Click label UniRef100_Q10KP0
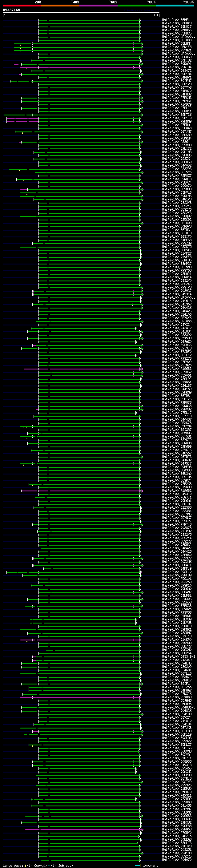The height and width of the screenshot is (868, 197). click(x=177, y=640)
